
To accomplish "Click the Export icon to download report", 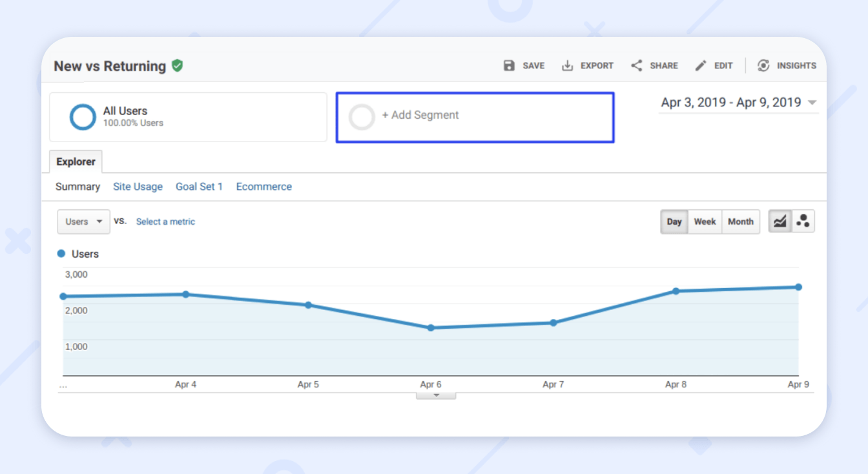I will click(x=568, y=65).
